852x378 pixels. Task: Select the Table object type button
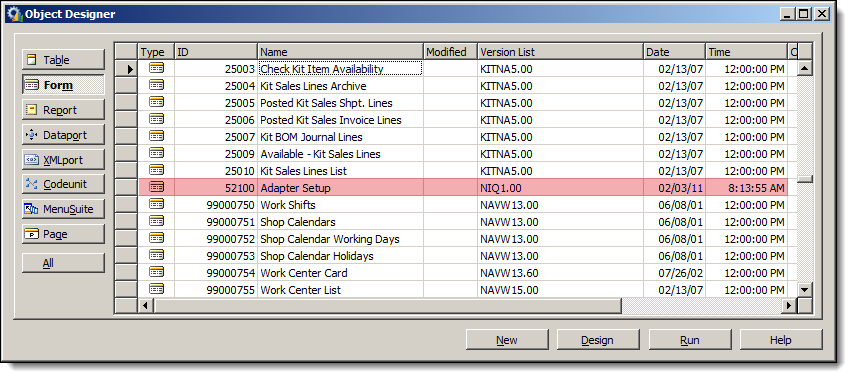pyautogui.click(x=63, y=60)
